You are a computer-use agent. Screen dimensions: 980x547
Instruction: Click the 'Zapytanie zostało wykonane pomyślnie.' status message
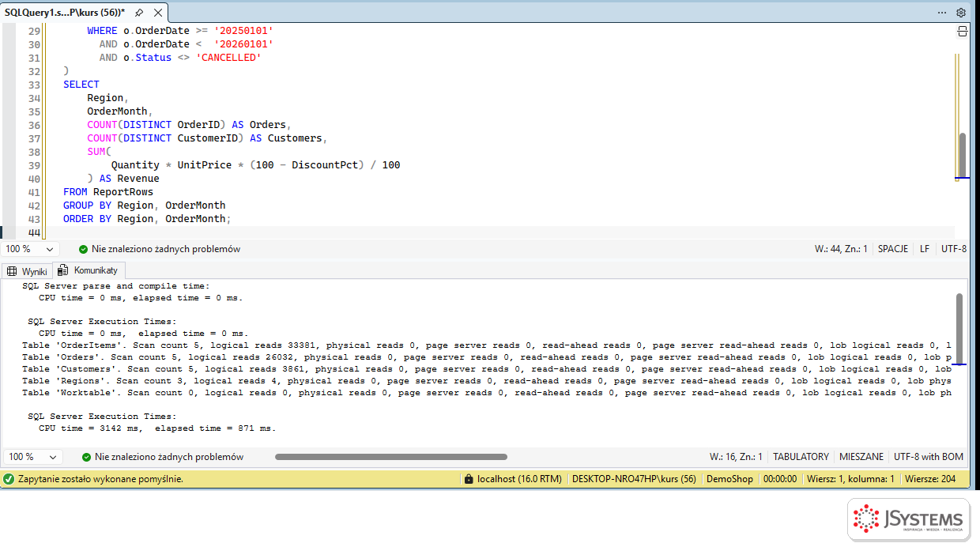(x=101, y=479)
